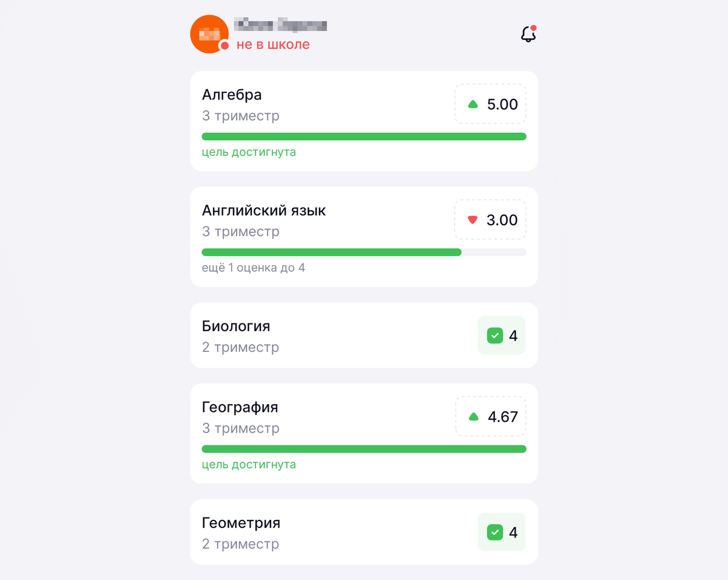Click the orange user avatar
This screenshot has width=728, height=580.
(x=209, y=34)
